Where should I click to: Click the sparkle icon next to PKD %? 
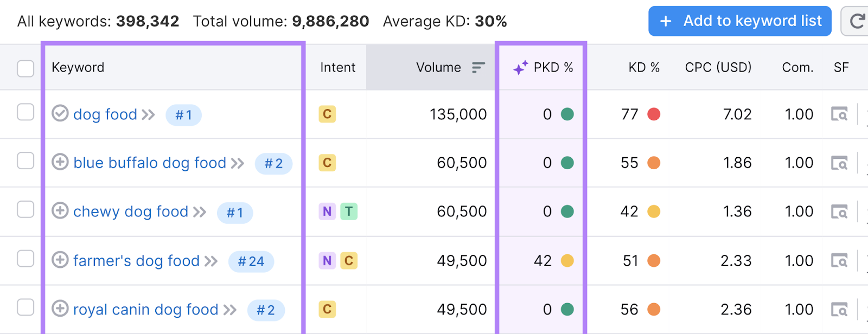(520, 68)
